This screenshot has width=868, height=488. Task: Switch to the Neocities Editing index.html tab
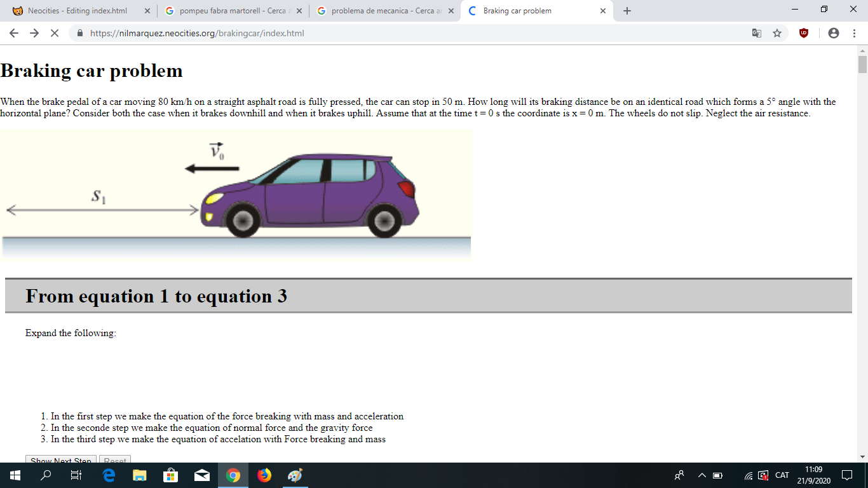tap(77, 11)
